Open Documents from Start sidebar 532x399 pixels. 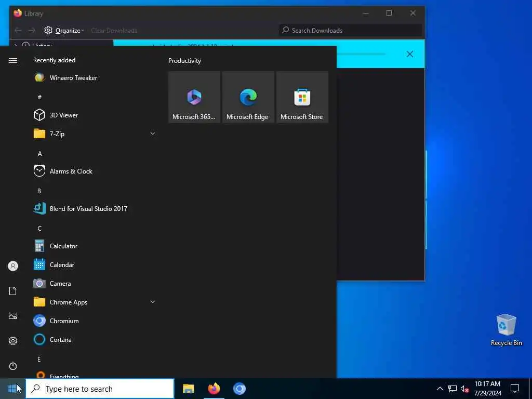pos(13,291)
